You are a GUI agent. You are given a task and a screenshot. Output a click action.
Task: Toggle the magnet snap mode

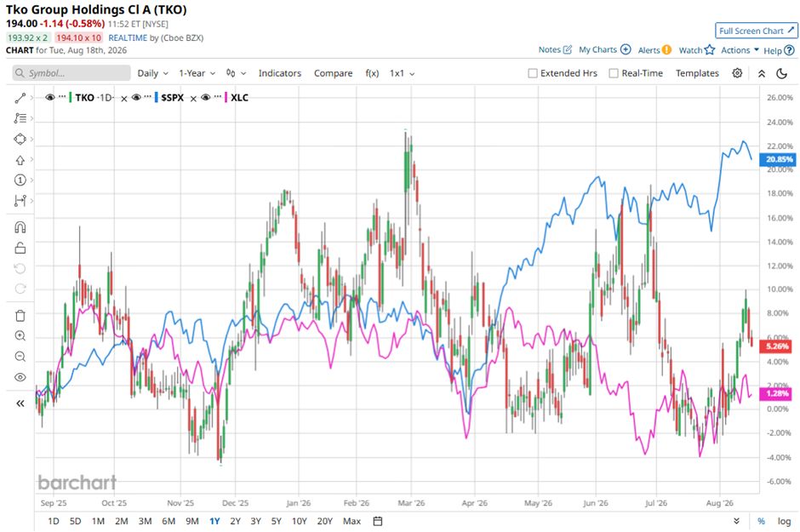coord(20,227)
